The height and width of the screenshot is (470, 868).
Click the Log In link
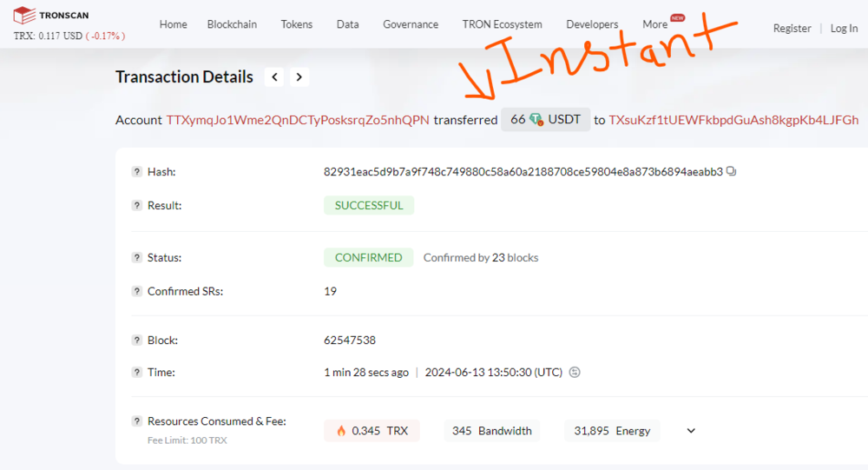coord(844,29)
